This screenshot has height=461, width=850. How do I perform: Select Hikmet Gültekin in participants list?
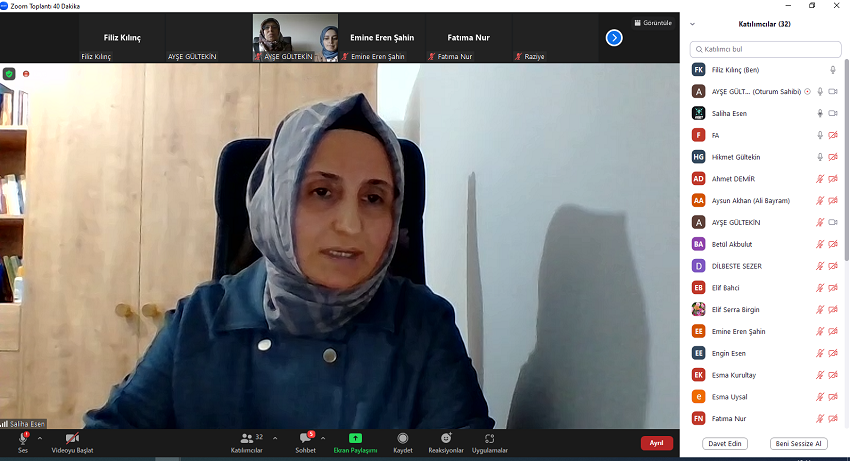click(735, 157)
